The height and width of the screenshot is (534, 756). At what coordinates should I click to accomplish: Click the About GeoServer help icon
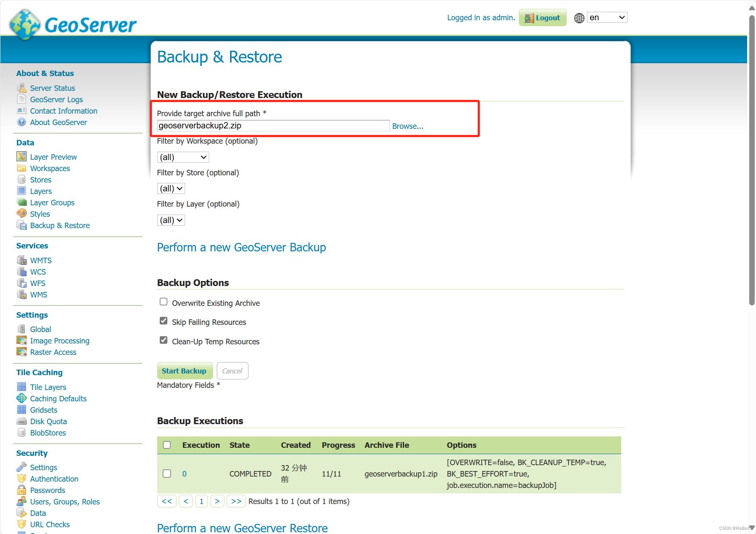point(22,122)
